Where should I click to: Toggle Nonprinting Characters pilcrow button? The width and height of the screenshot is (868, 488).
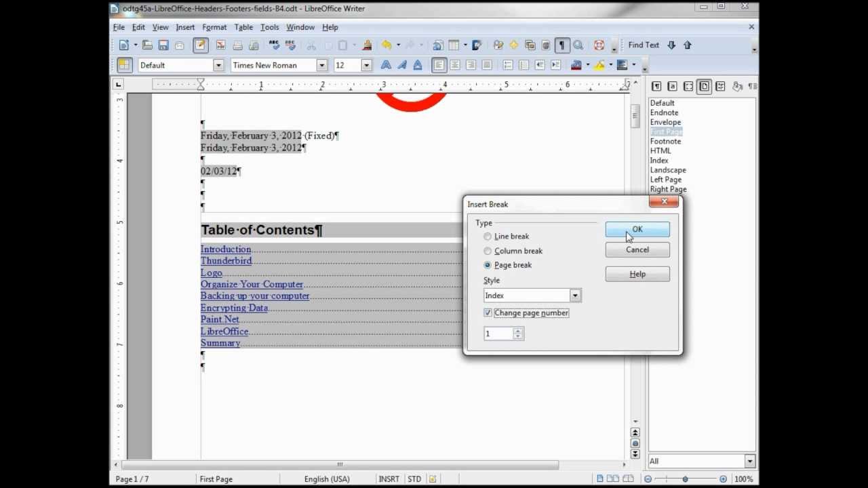click(x=561, y=45)
